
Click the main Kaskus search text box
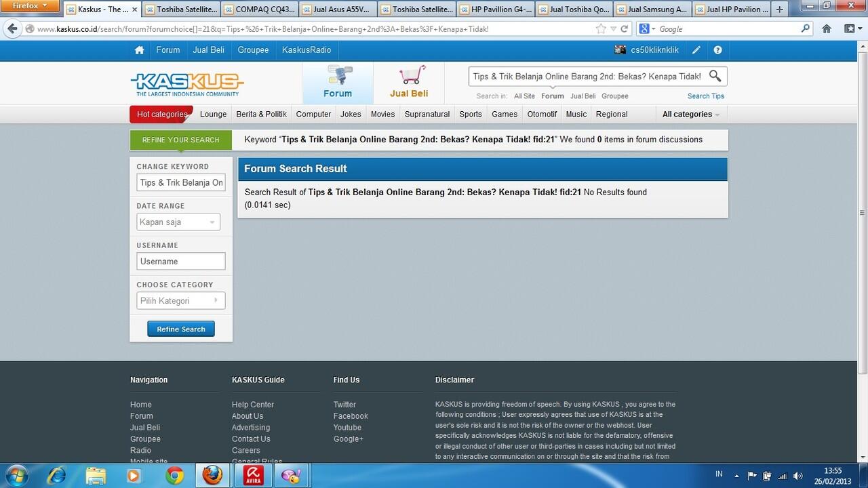click(x=587, y=77)
